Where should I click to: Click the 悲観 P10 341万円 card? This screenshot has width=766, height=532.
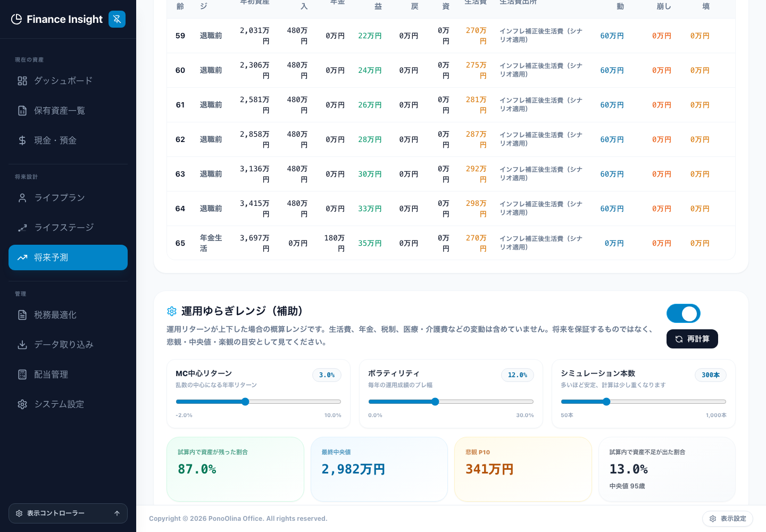coord(523,469)
